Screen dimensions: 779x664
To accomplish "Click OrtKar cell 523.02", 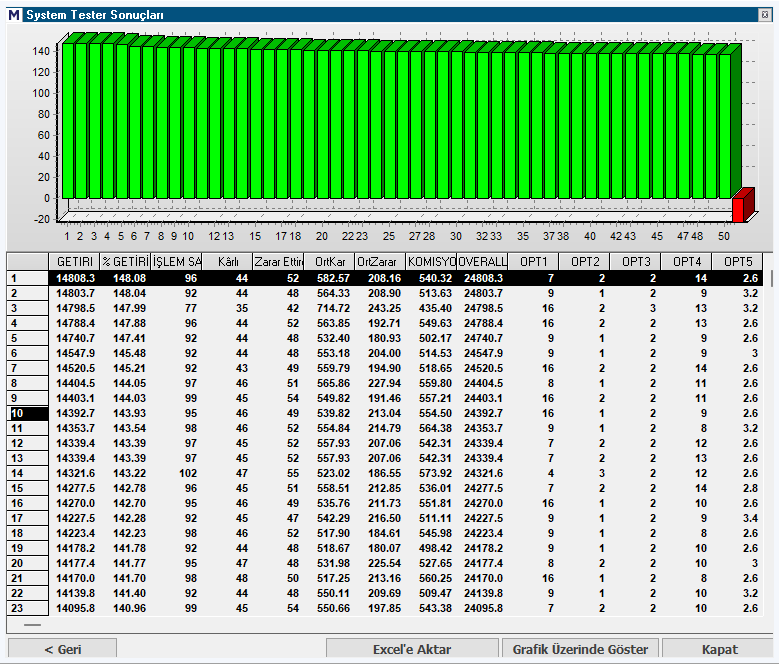I will coord(329,473).
